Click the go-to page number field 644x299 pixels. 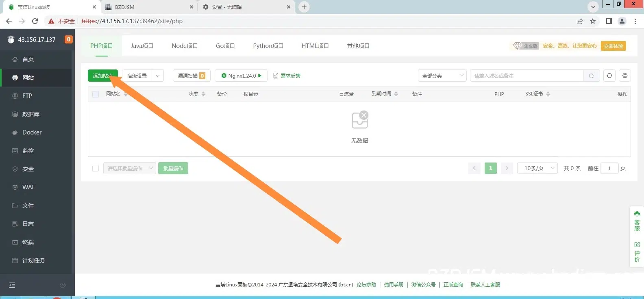(x=609, y=168)
